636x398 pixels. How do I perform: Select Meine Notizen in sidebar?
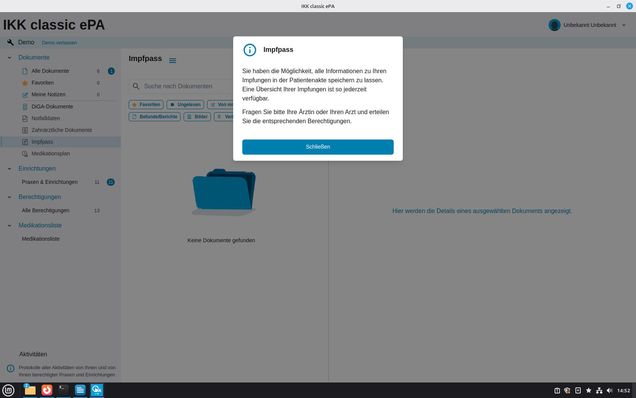pos(48,95)
